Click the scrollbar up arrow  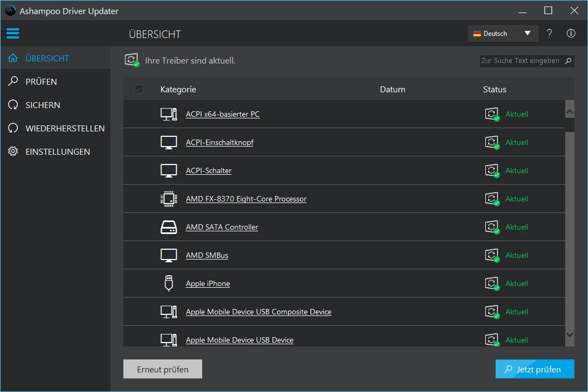click(570, 111)
